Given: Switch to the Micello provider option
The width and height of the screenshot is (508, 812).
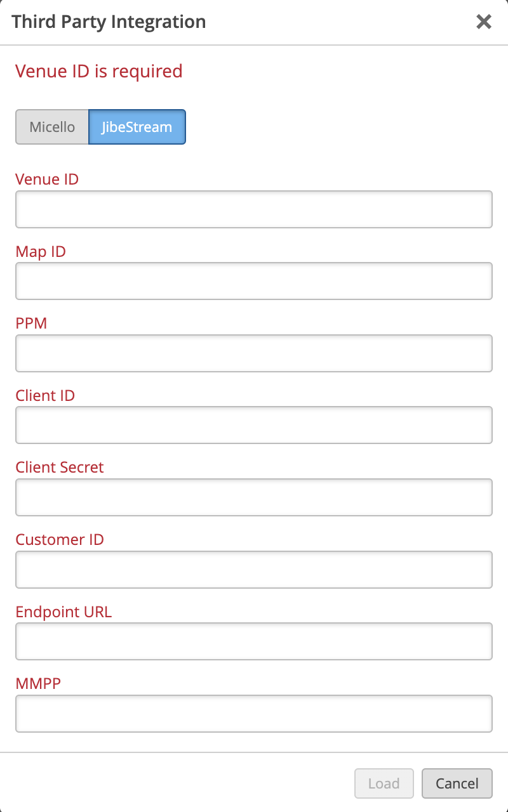Looking at the screenshot, I should pos(52,127).
